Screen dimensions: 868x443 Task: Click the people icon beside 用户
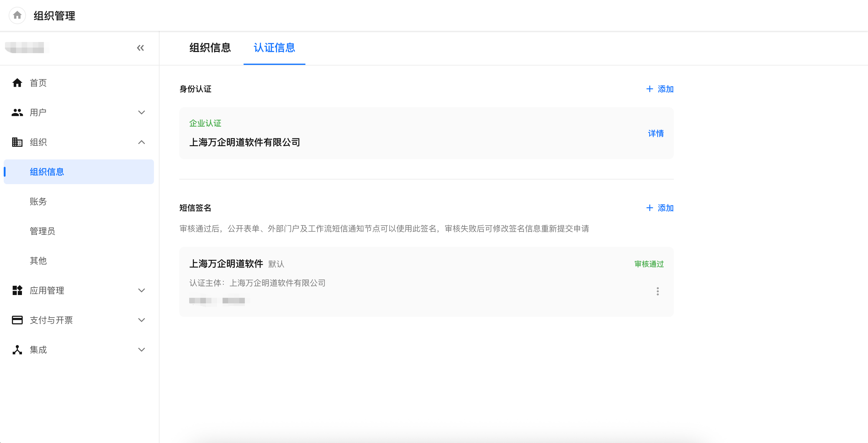click(x=17, y=112)
